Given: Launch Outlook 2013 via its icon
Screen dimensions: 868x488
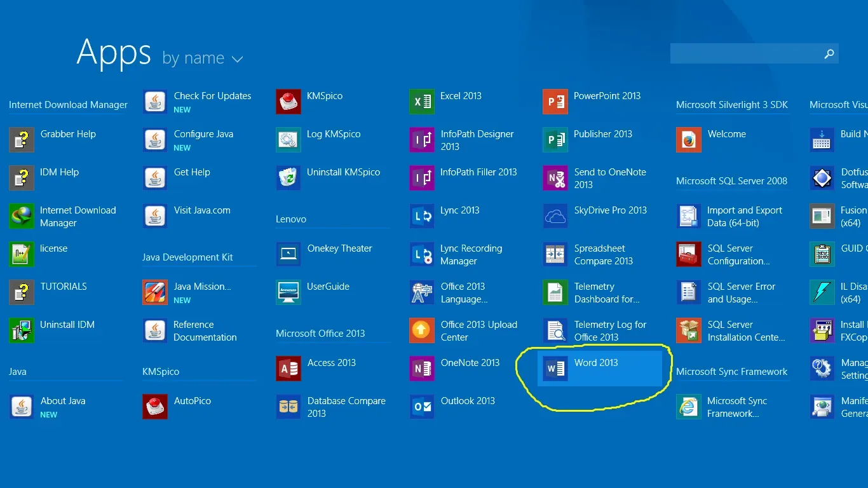Looking at the screenshot, I should [422, 407].
